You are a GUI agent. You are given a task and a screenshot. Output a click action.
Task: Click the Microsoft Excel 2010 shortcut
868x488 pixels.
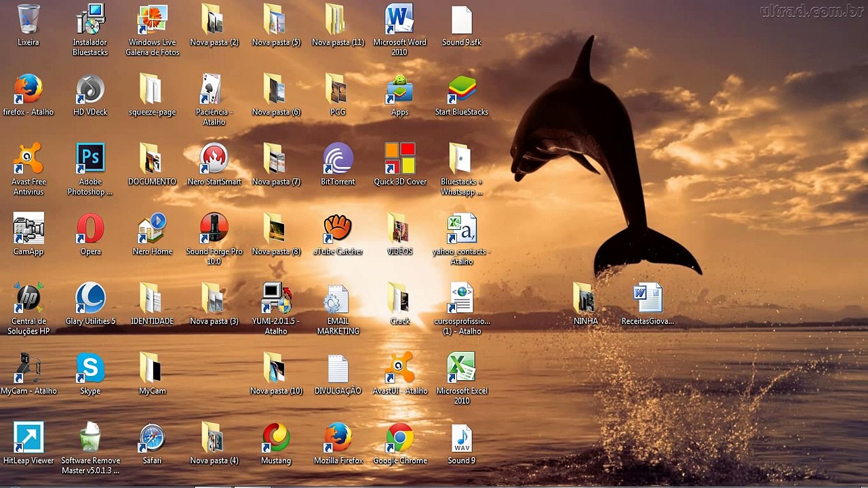tap(462, 368)
